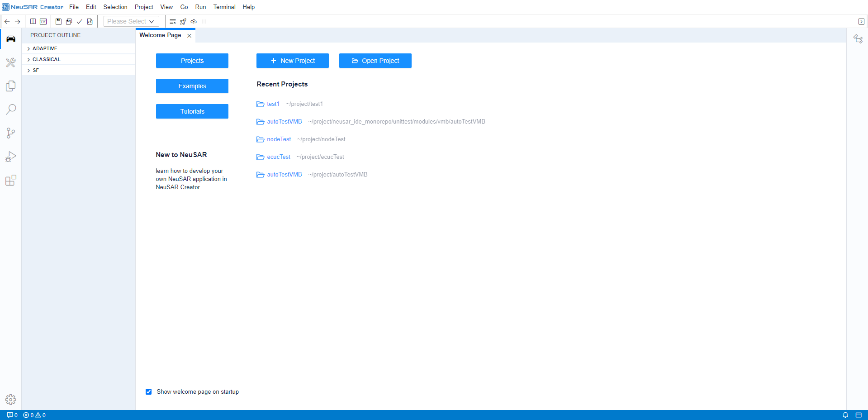Viewport: 868px width, 420px height.
Task: Open the nodeTest recent project
Action: pyautogui.click(x=279, y=139)
